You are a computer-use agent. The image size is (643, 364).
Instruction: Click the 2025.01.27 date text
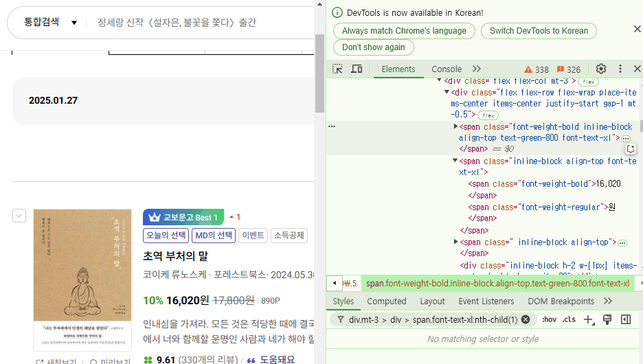coord(53,100)
